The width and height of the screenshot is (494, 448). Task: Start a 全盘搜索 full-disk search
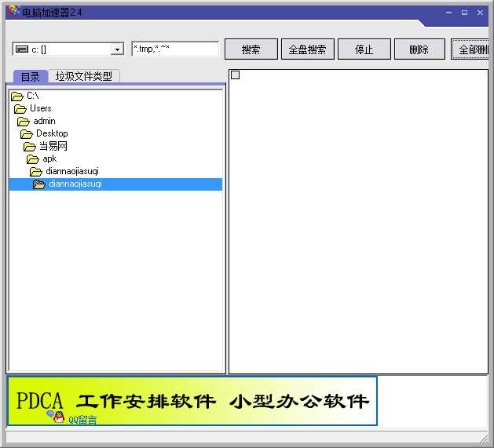click(x=308, y=49)
